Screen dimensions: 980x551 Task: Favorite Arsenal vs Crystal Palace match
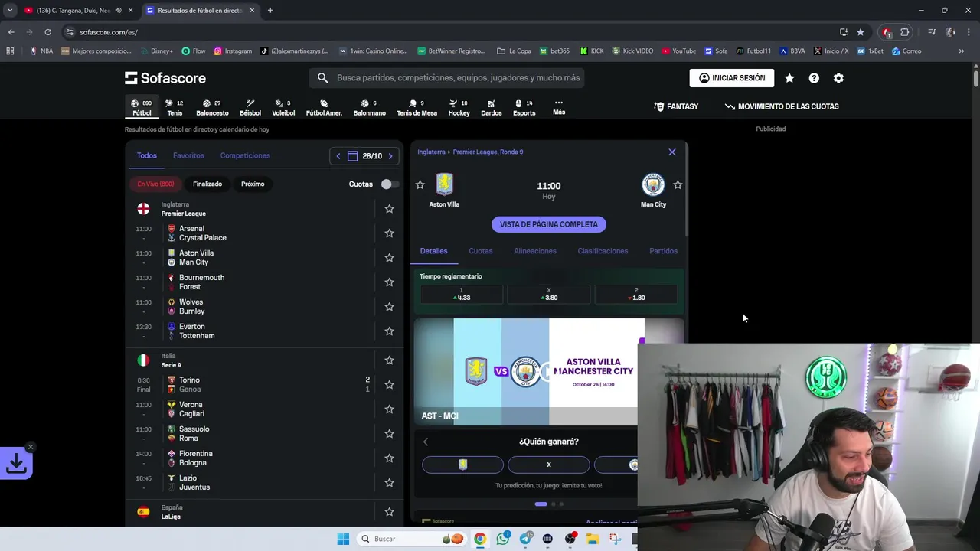tap(389, 233)
